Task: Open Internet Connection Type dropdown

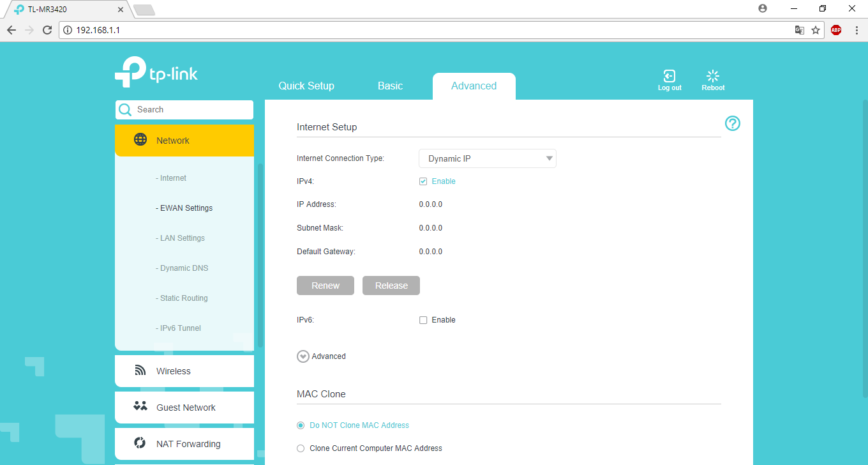Action: click(x=487, y=158)
